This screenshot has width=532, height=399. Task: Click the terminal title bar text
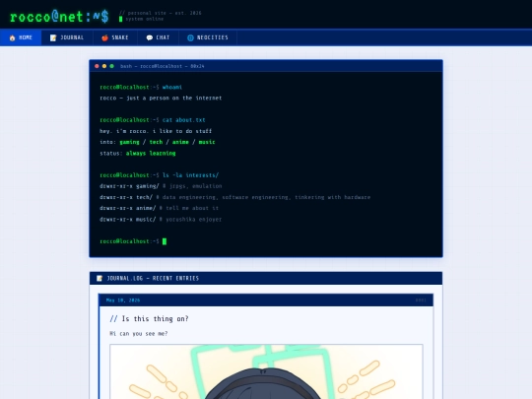tap(163, 66)
